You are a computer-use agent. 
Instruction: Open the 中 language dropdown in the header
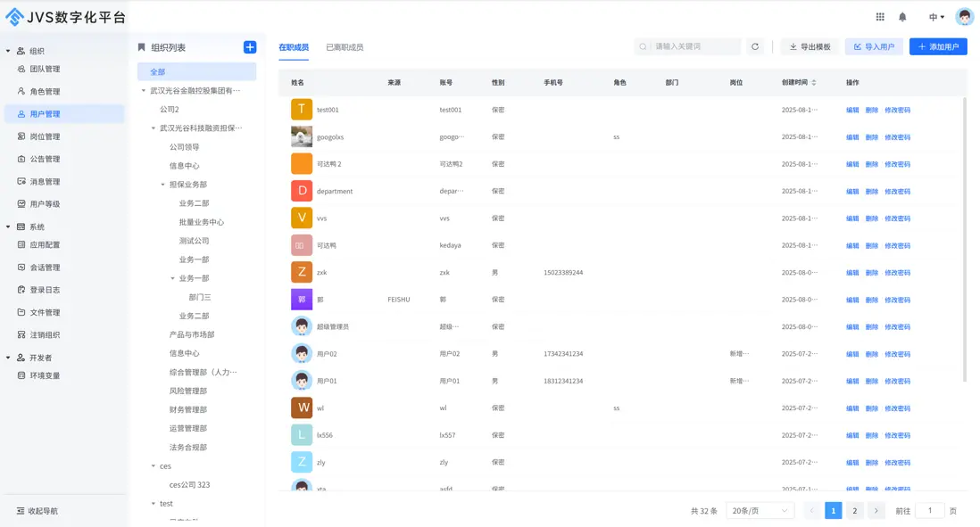click(932, 16)
